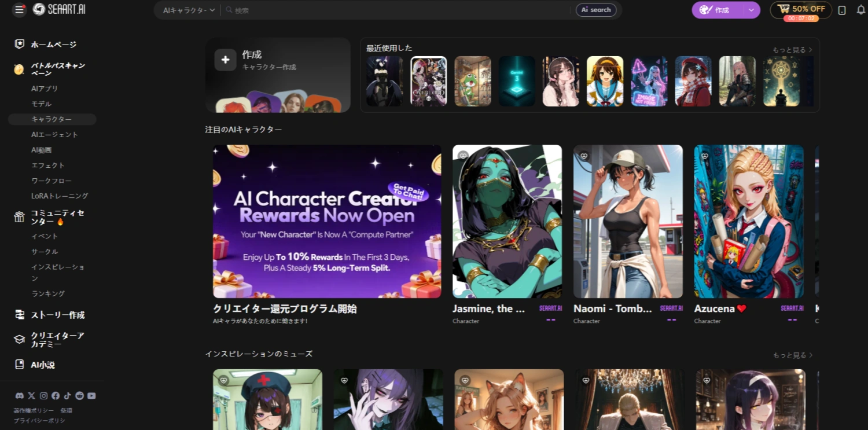The image size is (868, 430).
Task: Click the 50% OFF cart offer
Action: (801, 9)
